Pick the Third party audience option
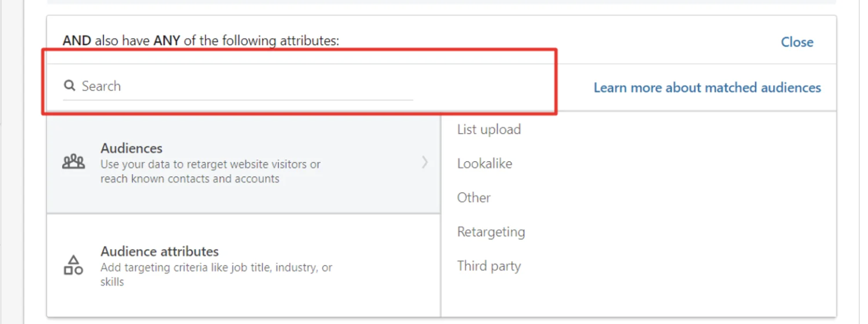 [x=488, y=266]
